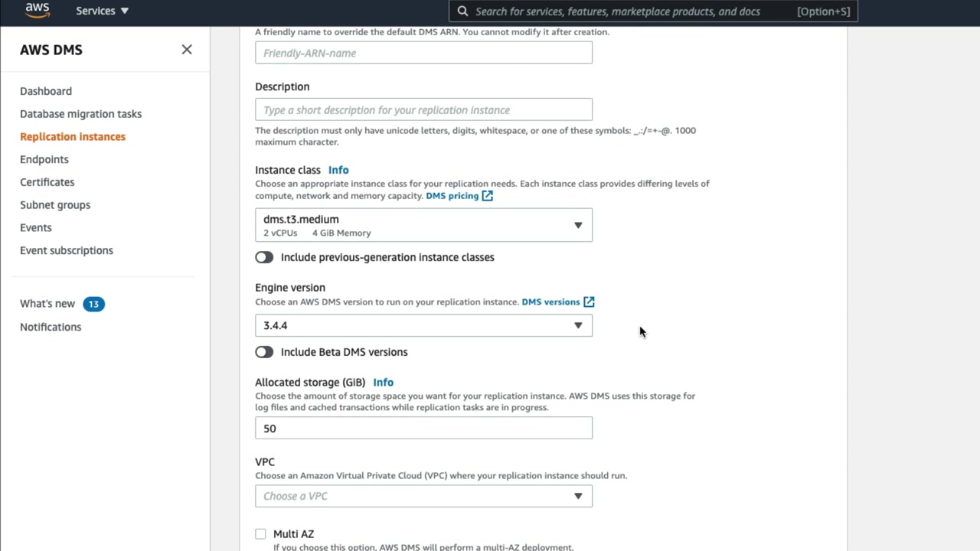Navigate to Endpoints in sidebar
Viewport: 980px width, 551px height.
point(44,159)
